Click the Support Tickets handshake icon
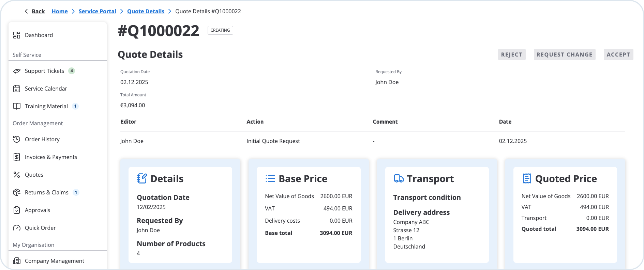 point(17,71)
